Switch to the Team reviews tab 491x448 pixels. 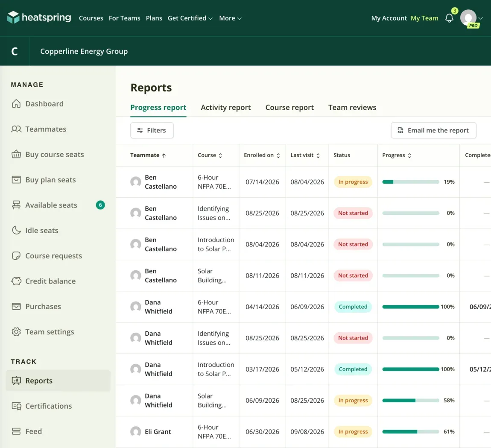(x=352, y=108)
